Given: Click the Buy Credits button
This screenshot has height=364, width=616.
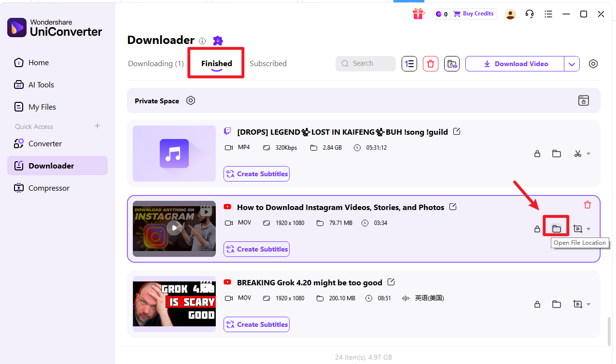Looking at the screenshot, I should click(x=474, y=14).
